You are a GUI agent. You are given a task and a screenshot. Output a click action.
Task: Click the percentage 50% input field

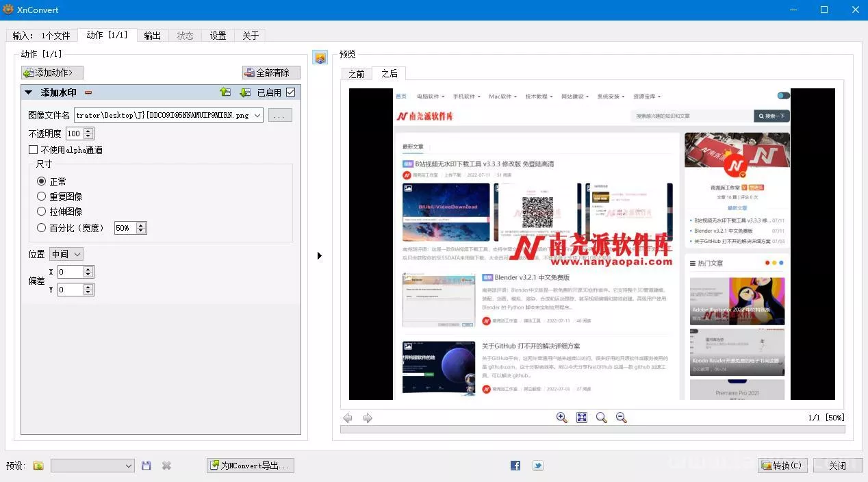coord(125,228)
